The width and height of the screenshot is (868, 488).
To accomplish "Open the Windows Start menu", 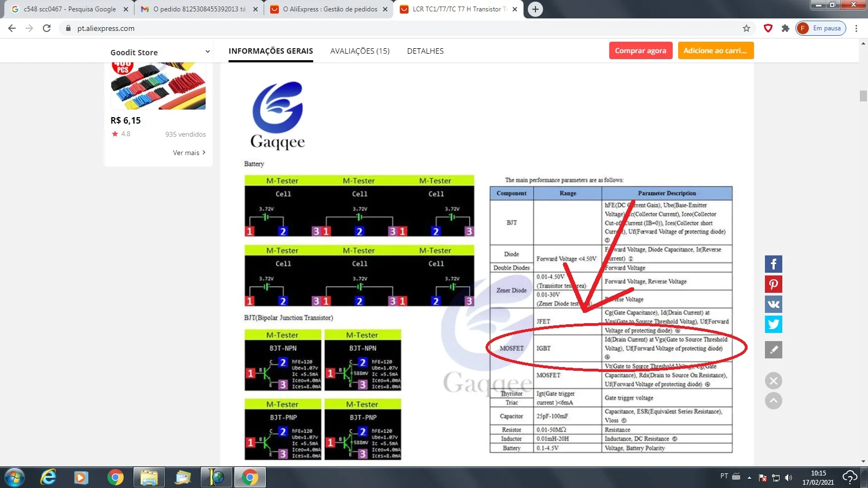I will (x=15, y=478).
